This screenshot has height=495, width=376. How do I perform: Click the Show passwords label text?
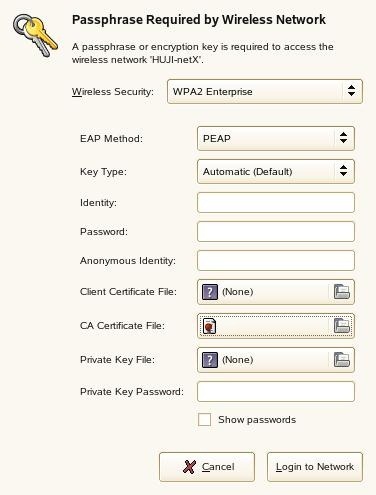click(x=257, y=420)
